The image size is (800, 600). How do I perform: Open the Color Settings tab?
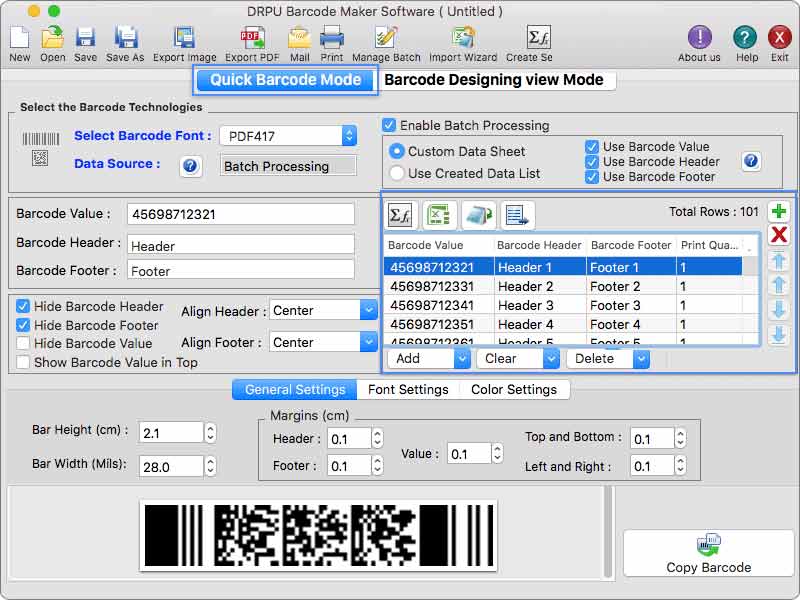tap(516, 390)
